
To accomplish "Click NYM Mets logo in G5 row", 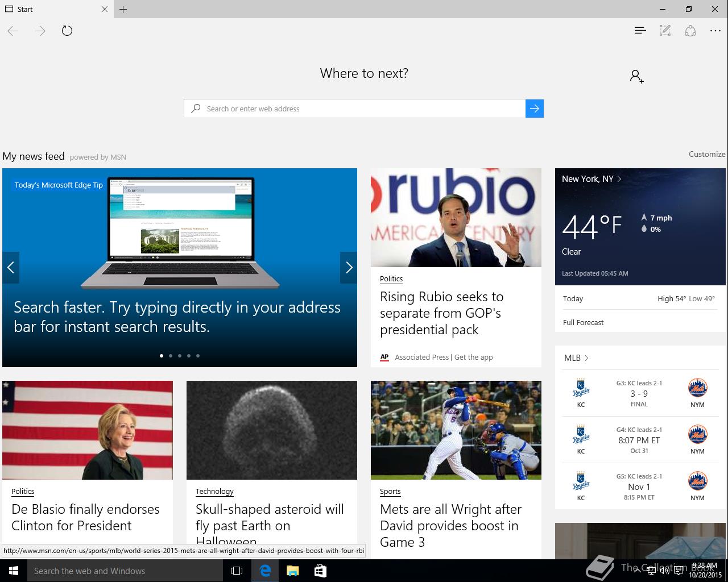I will click(697, 481).
